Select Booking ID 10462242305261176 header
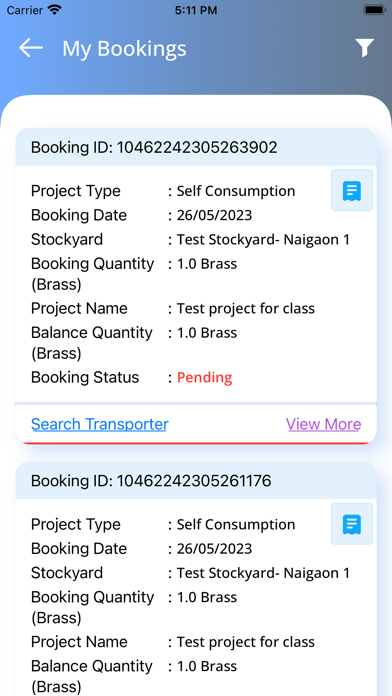Viewport: 392px width, 696px height. coord(196,480)
